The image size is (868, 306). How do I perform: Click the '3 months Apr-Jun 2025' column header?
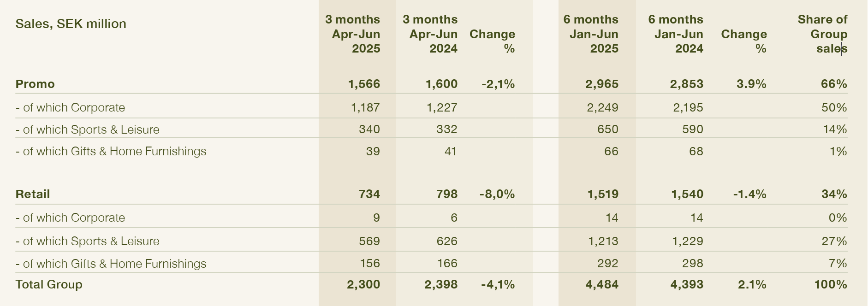pos(353,34)
